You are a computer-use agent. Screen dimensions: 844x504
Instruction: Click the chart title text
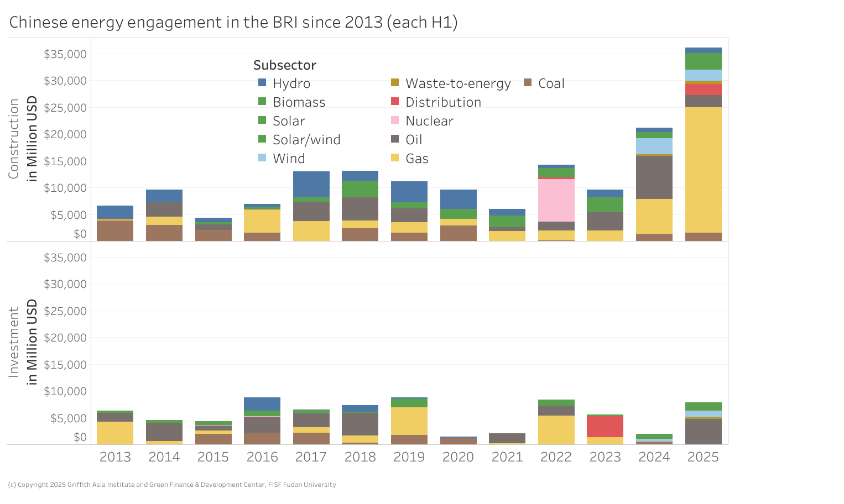[x=233, y=22]
